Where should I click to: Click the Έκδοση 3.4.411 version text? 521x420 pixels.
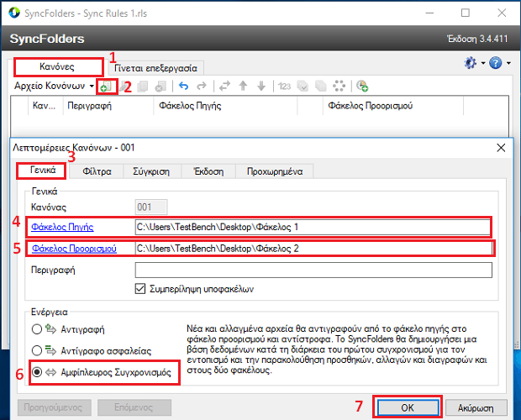(x=476, y=39)
